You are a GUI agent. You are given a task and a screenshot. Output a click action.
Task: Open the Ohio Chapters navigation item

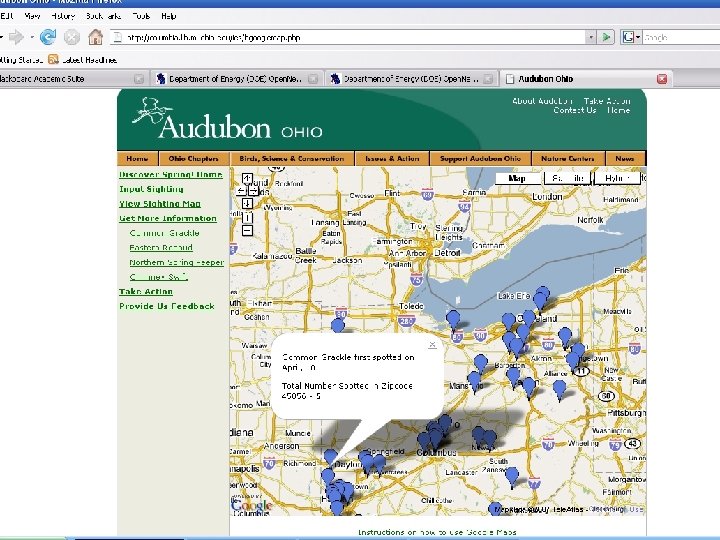point(193,158)
